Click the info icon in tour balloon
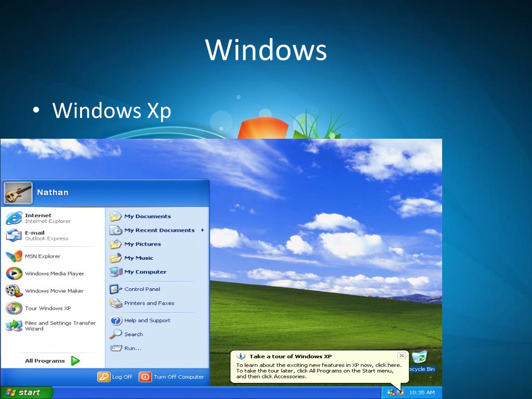The image size is (532, 399). point(241,356)
